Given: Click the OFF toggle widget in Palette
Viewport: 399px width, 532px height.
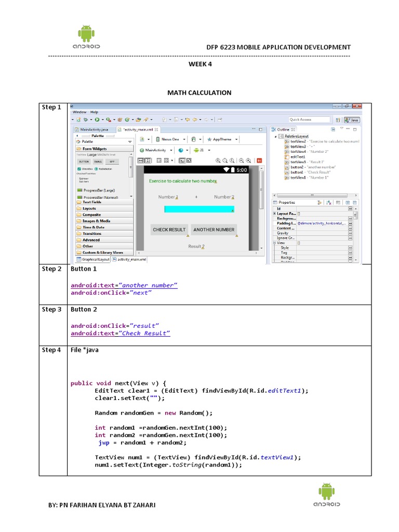Looking at the screenshot, I should click(x=112, y=162).
